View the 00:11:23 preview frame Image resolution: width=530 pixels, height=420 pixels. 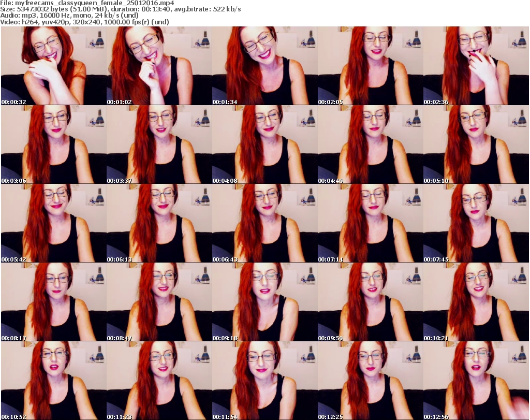(x=159, y=381)
